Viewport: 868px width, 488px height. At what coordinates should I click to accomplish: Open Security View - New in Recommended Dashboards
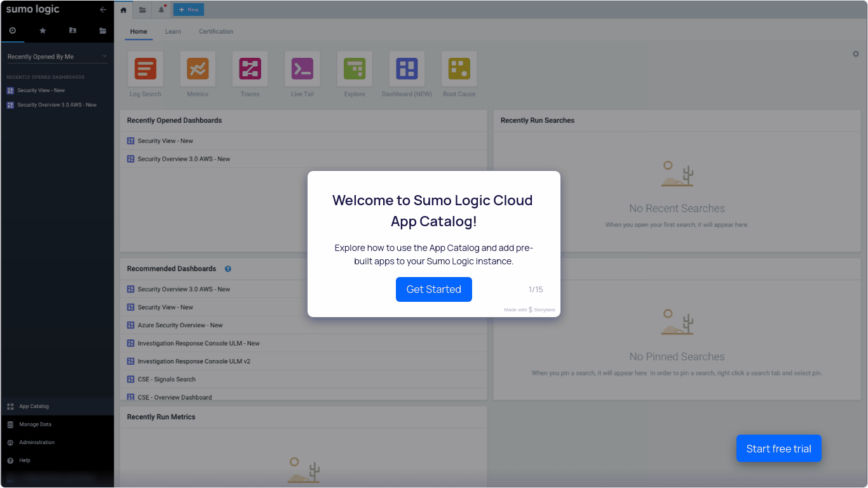(304, 307)
